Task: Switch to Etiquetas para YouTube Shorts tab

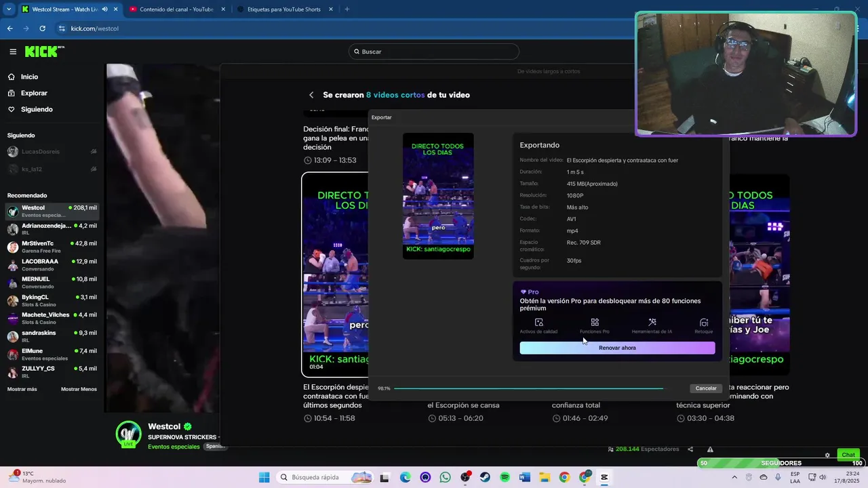Action: (x=283, y=9)
